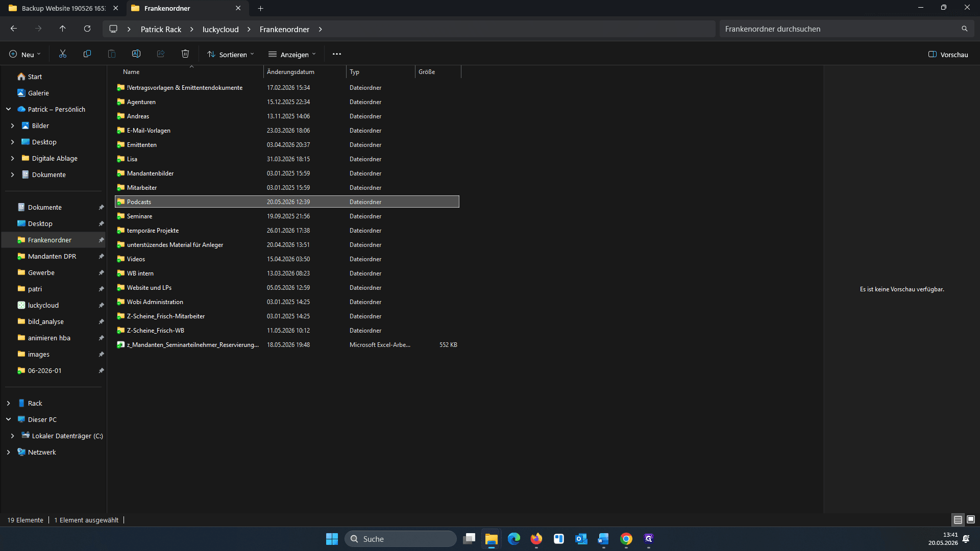This screenshot has width=980, height=551.
Task: Switch to large thumbnails view icon
Action: pyautogui.click(x=971, y=520)
